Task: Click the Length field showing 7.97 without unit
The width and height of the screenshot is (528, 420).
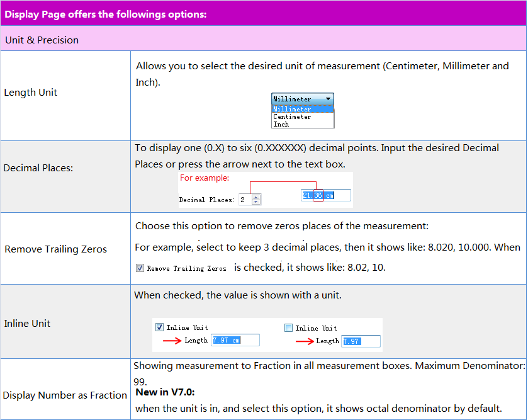Action: pos(360,341)
